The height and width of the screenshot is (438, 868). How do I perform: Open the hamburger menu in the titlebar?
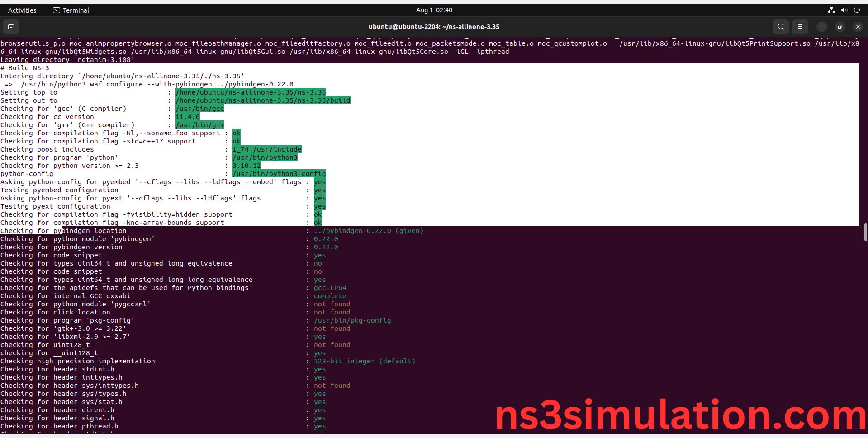point(800,27)
